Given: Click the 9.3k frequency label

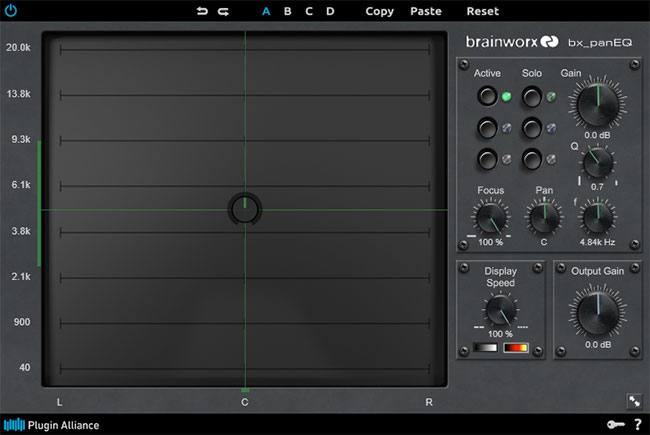Looking at the screenshot, I should click(21, 139).
